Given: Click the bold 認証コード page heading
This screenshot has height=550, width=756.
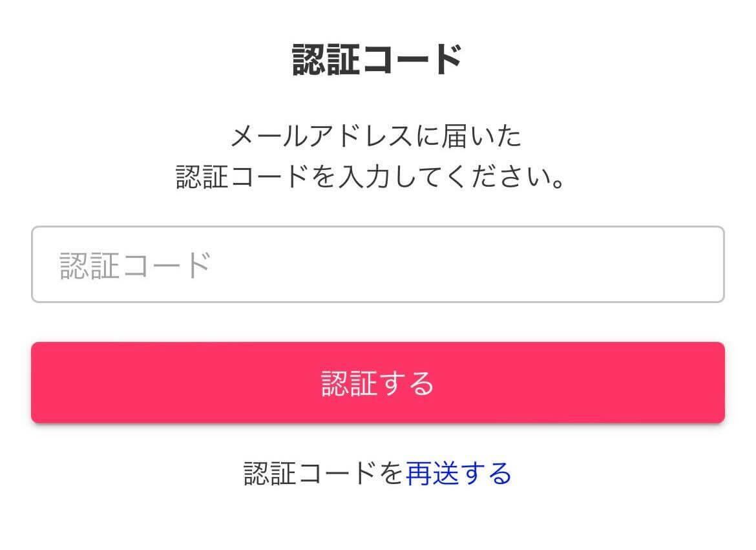Looking at the screenshot, I should (x=377, y=60).
